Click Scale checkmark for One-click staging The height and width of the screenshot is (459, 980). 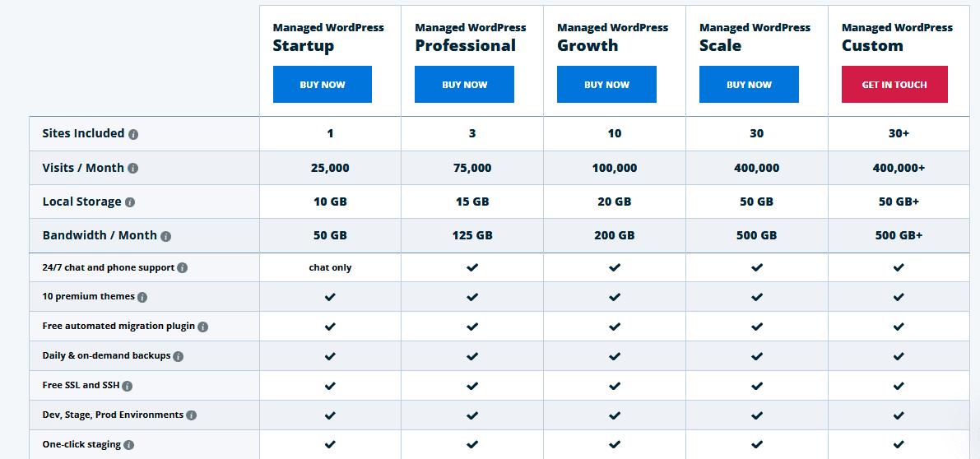click(757, 445)
